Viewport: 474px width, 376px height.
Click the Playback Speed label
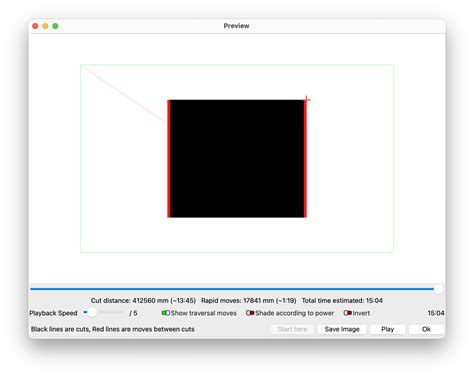point(53,313)
